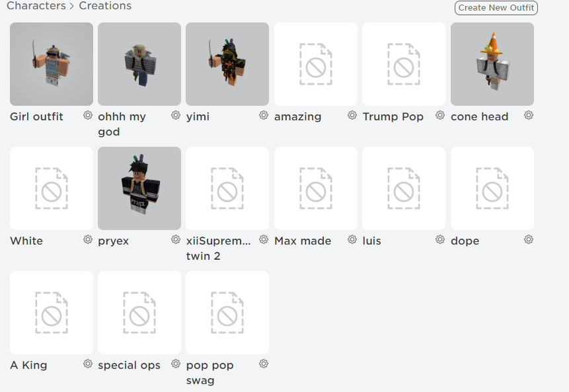Open settings gear for pop pop swag

point(264,364)
